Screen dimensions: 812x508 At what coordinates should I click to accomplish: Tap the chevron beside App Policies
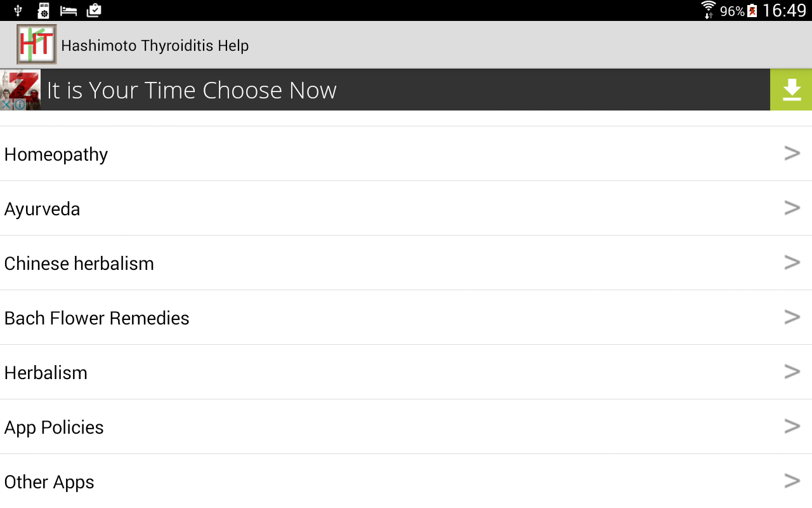pos(792,426)
